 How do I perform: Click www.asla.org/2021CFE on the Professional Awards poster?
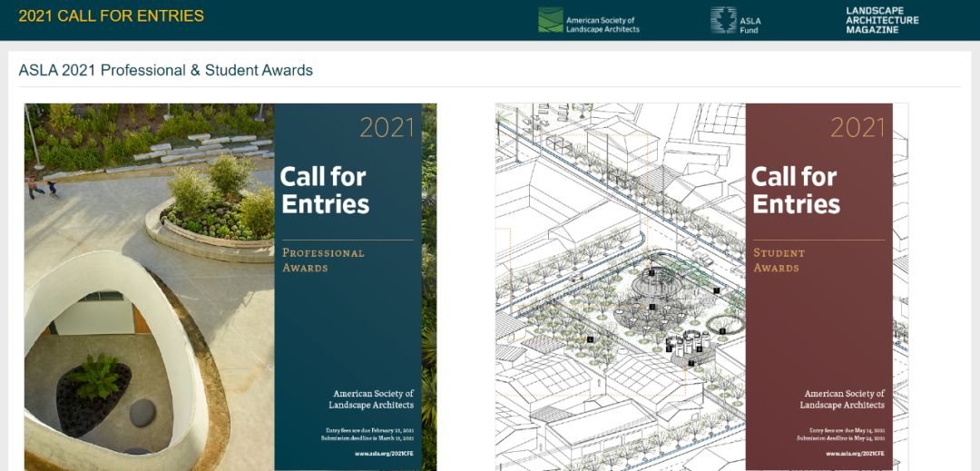click(x=385, y=454)
